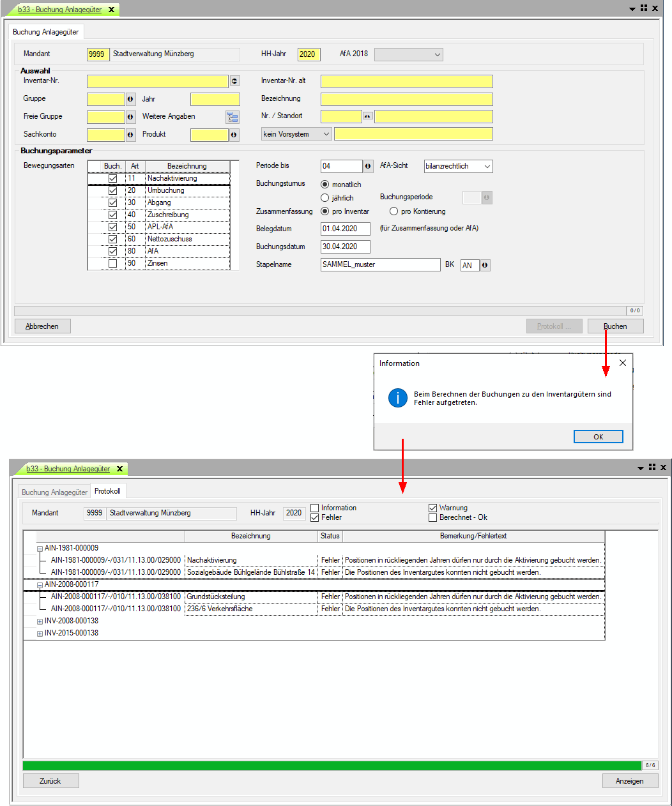
Task: Enable the Zinsen booking checkbox
Action: point(112,263)
